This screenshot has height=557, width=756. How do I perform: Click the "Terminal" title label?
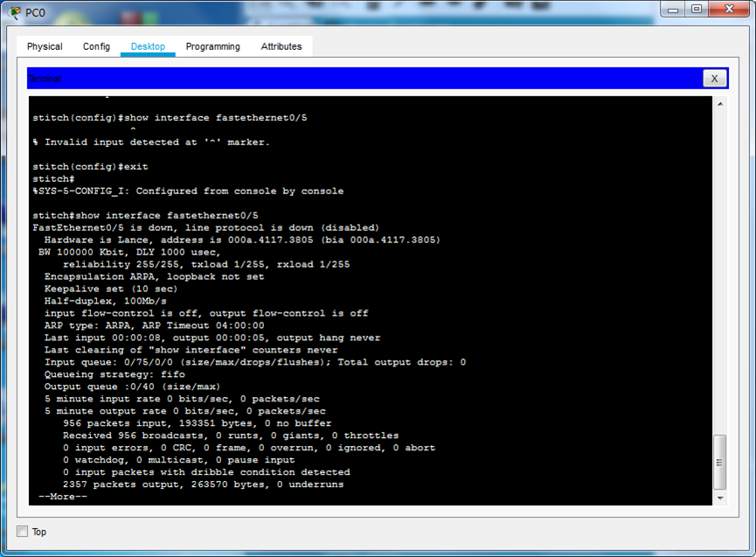(45, 79)
